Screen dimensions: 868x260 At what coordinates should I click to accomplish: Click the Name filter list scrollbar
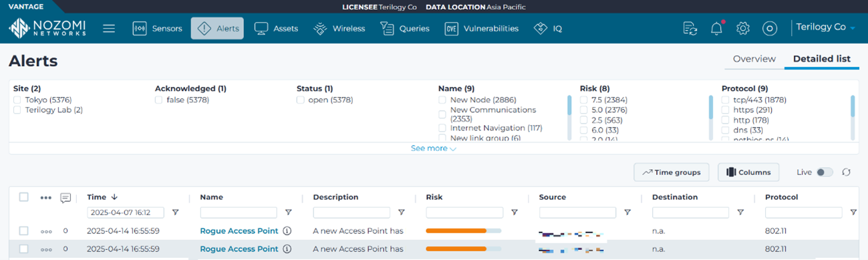(x=569, y=106)
